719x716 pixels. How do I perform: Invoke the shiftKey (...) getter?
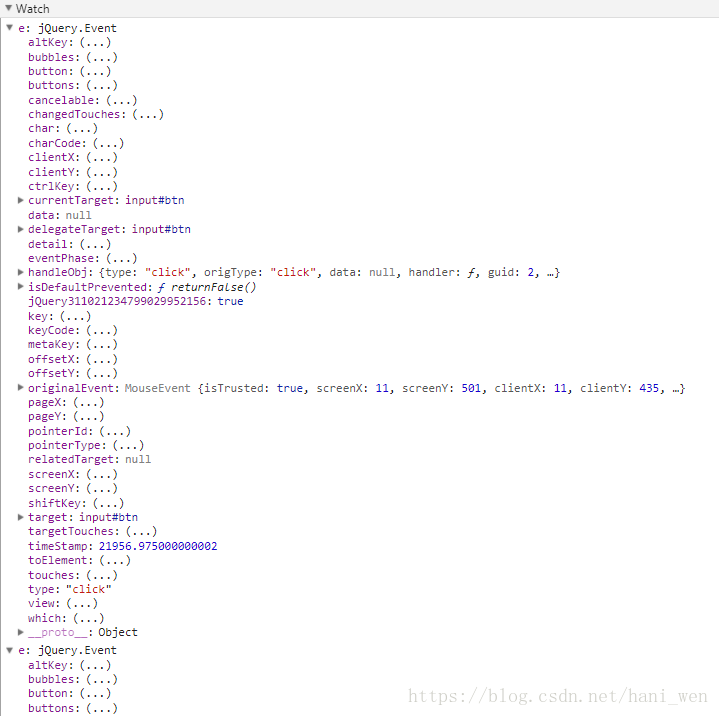(108, 503)
